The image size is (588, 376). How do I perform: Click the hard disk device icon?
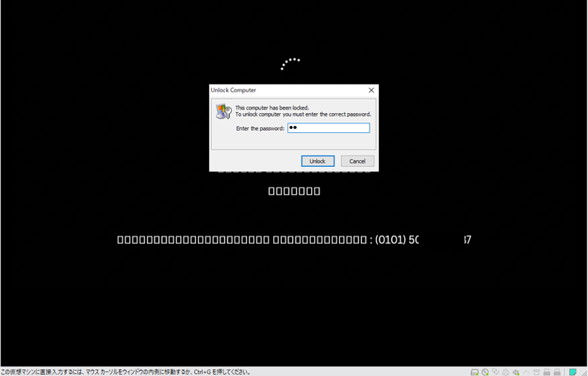[x=475, y=372]
